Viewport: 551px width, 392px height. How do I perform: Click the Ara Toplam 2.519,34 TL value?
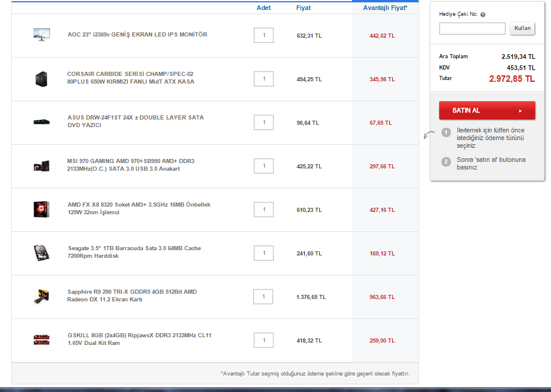[518, 57]
